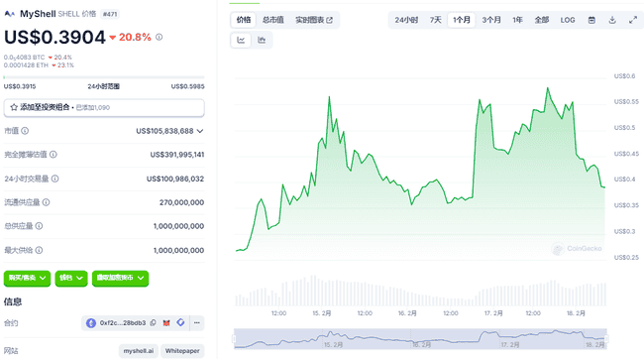Viewport: 644px width, 359px height.
Task: Open the myshell.ai website link
Action: [x=139, y=351]
